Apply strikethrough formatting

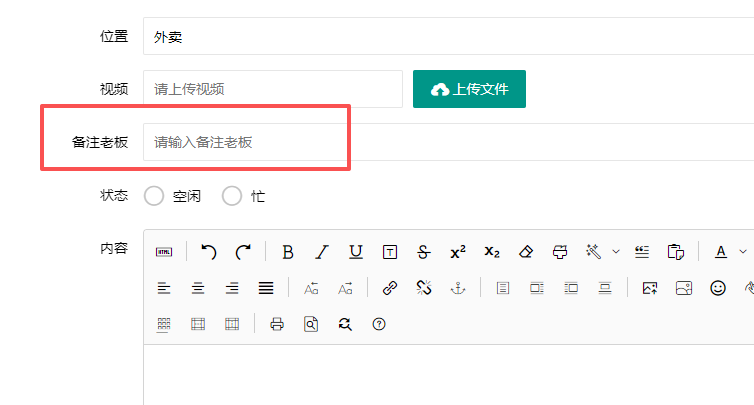424,252
